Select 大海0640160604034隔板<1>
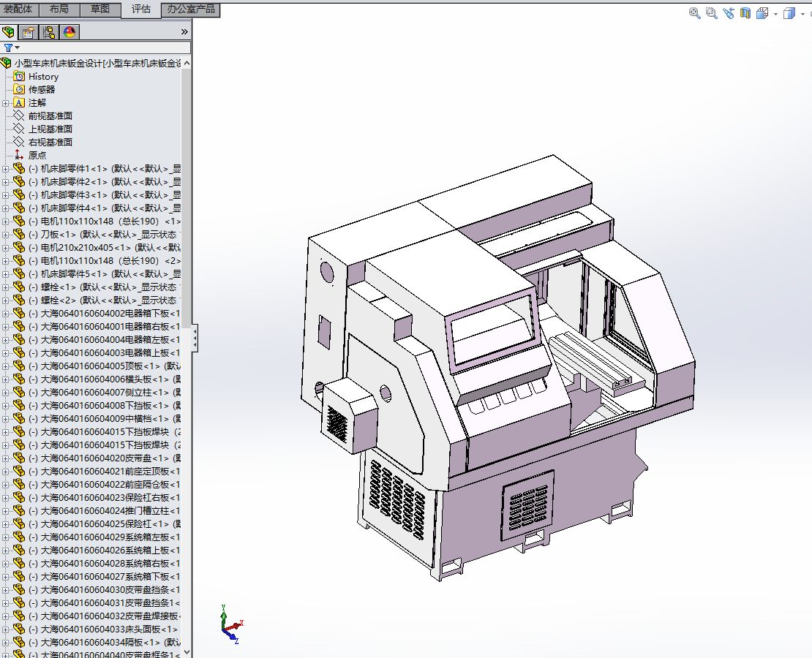This screenshot has width=812, height=658. pos(105,642)
